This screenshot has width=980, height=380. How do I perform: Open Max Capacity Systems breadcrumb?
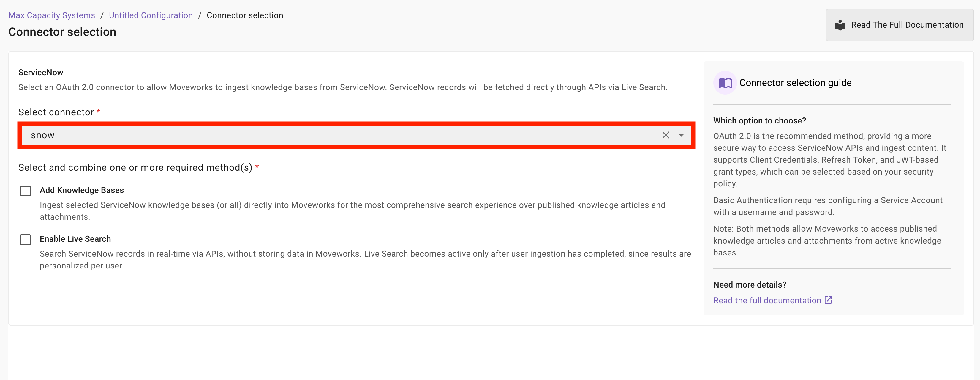click(52, 15)
